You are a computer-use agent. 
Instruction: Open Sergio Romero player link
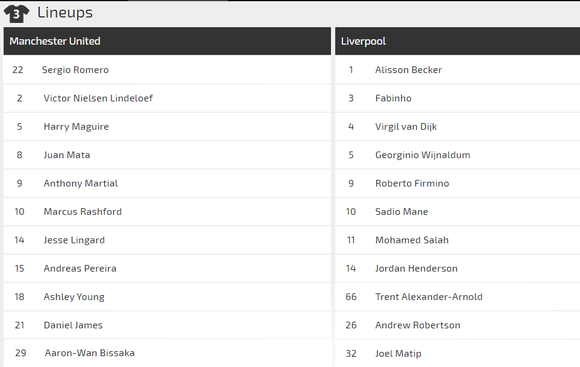coord(75,70)
